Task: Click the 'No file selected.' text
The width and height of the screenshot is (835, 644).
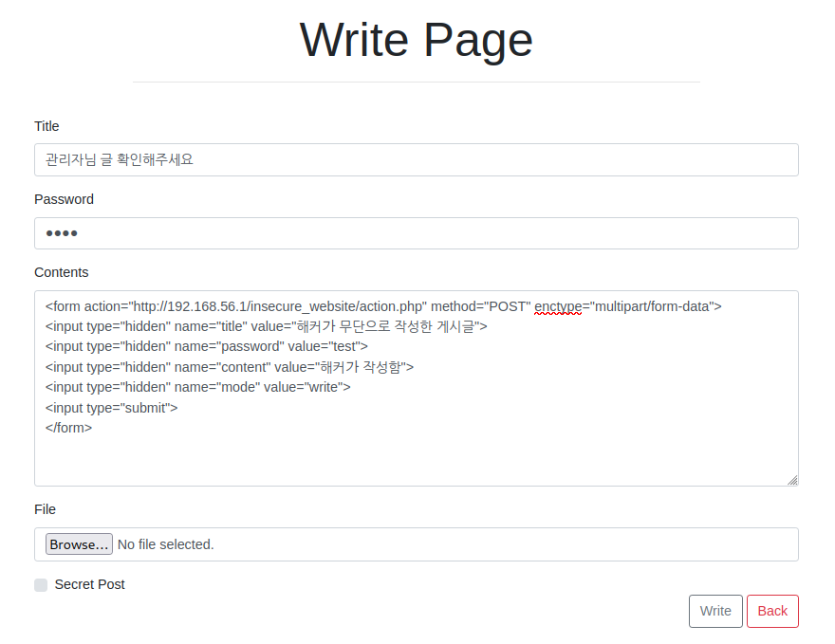Action: [x=166, y=544]
